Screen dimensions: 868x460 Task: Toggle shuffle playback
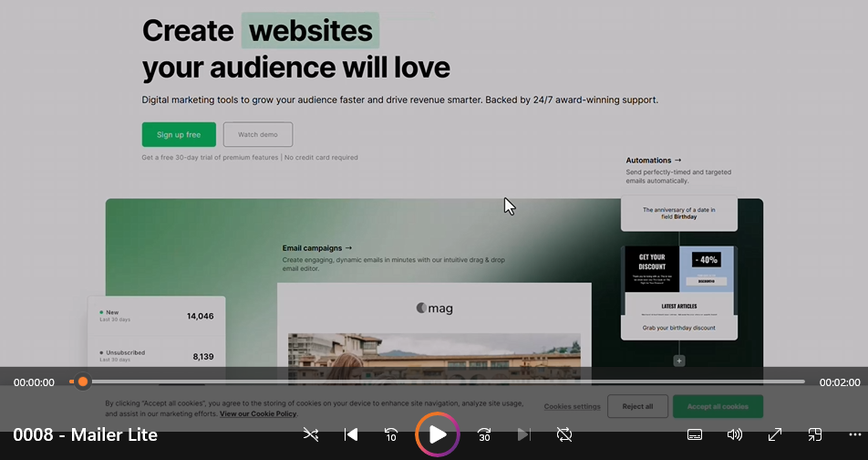(311, 435)
